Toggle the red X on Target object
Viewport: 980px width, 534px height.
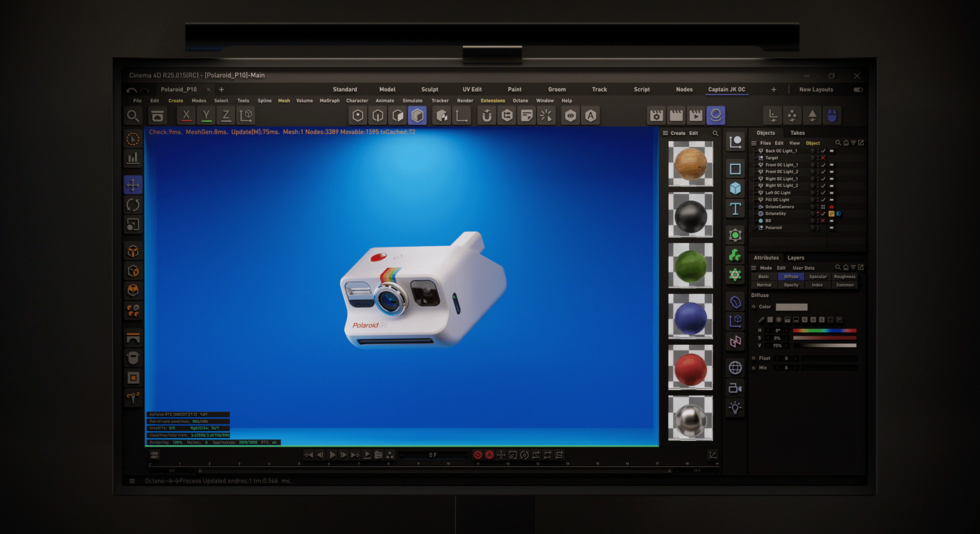[x=823, y=158]
